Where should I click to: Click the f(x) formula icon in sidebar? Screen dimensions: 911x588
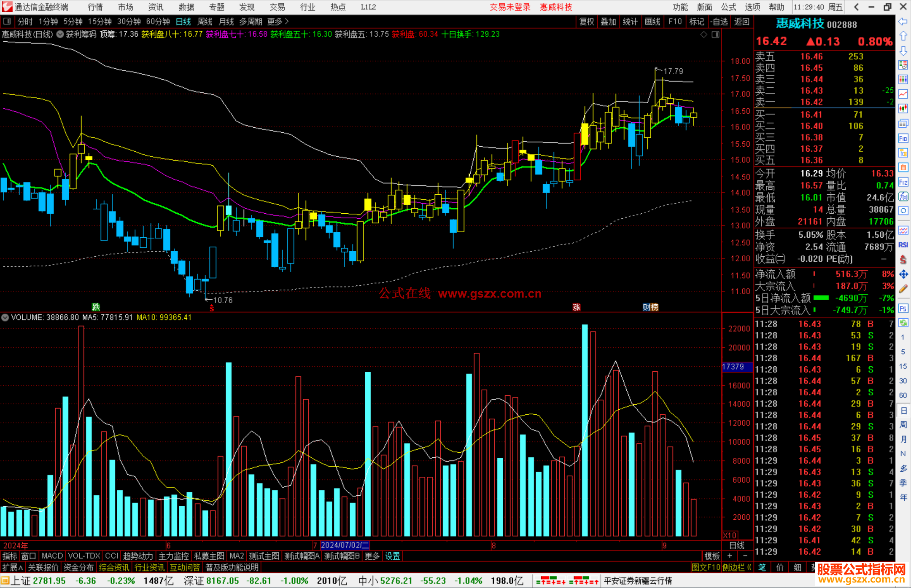[903, 196]
